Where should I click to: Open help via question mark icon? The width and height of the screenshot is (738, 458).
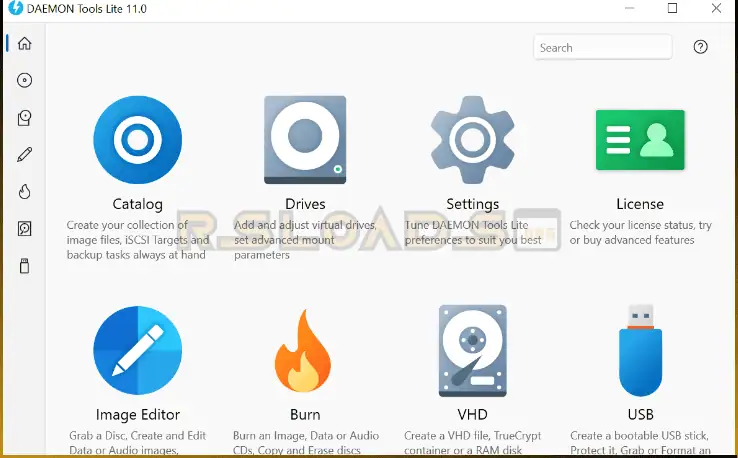(x=700, y=47)
